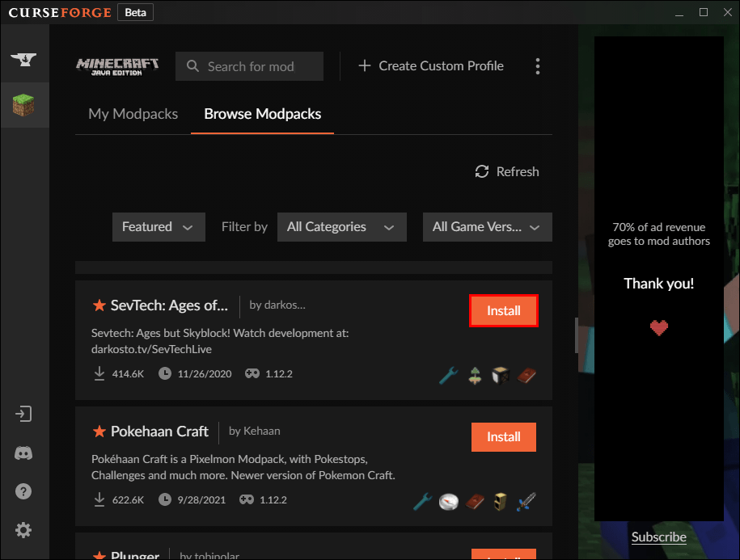
Task: Click Create Custom Profile
Action: coord(441,65)
